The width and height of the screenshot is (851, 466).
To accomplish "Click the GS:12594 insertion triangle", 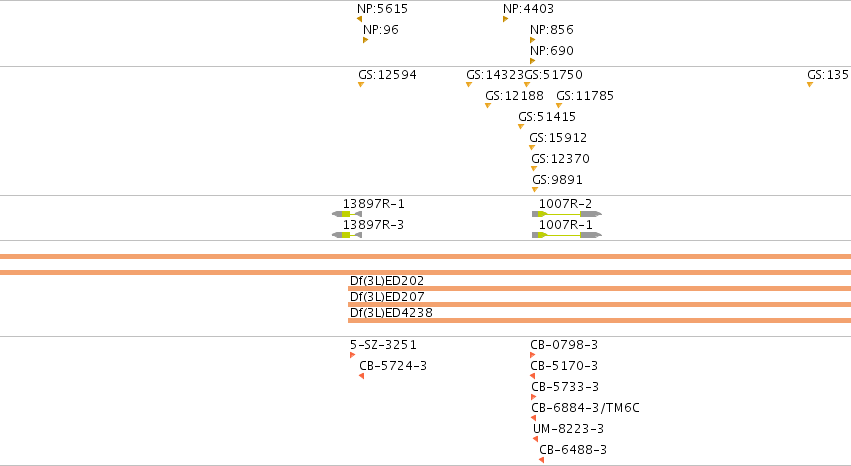I will tap(361, 85).
